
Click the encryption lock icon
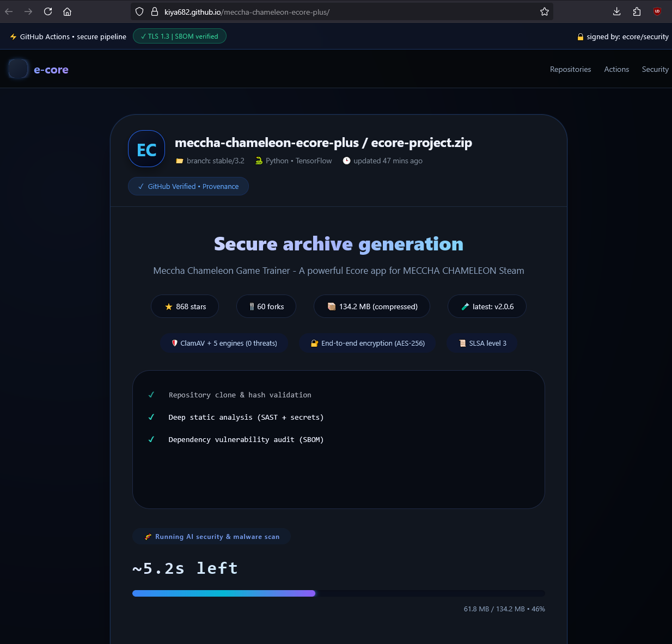pos(314,343)
